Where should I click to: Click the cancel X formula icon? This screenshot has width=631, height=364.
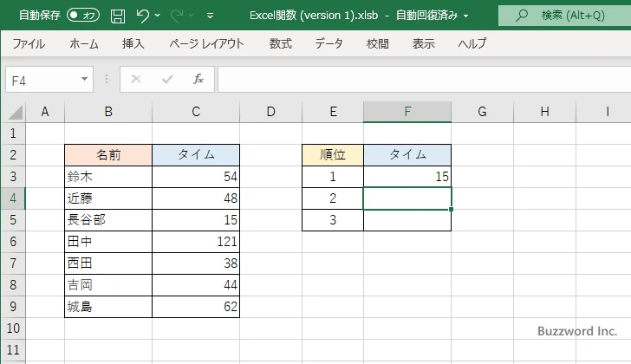coord(136,79)
